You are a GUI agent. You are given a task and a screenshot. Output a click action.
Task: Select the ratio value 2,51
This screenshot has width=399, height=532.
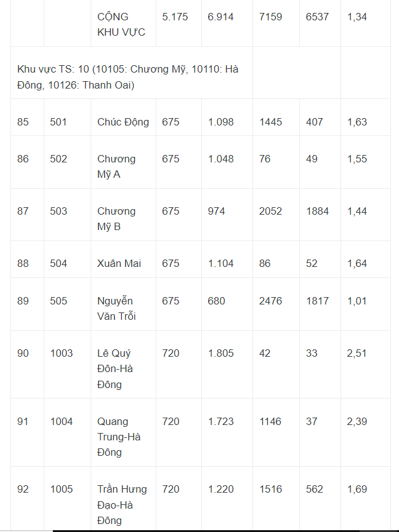pyautogui.click(x=357, y=354)
